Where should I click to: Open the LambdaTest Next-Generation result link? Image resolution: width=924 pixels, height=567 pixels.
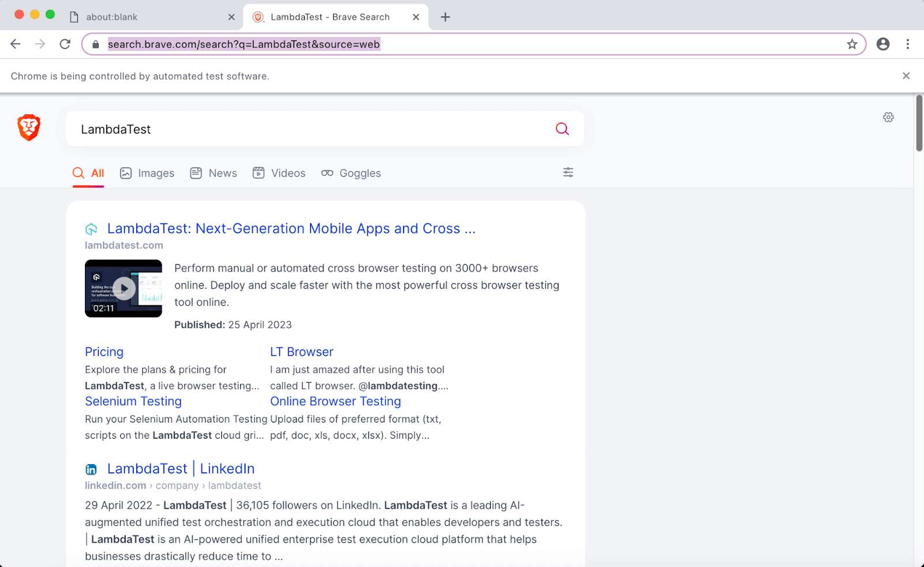point(291,229)
